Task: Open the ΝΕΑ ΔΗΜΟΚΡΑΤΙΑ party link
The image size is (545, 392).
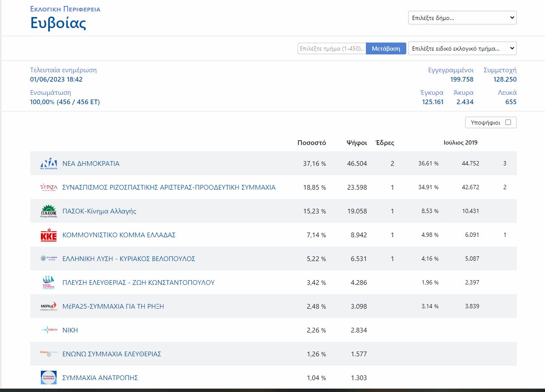Action: pos(91,164)
